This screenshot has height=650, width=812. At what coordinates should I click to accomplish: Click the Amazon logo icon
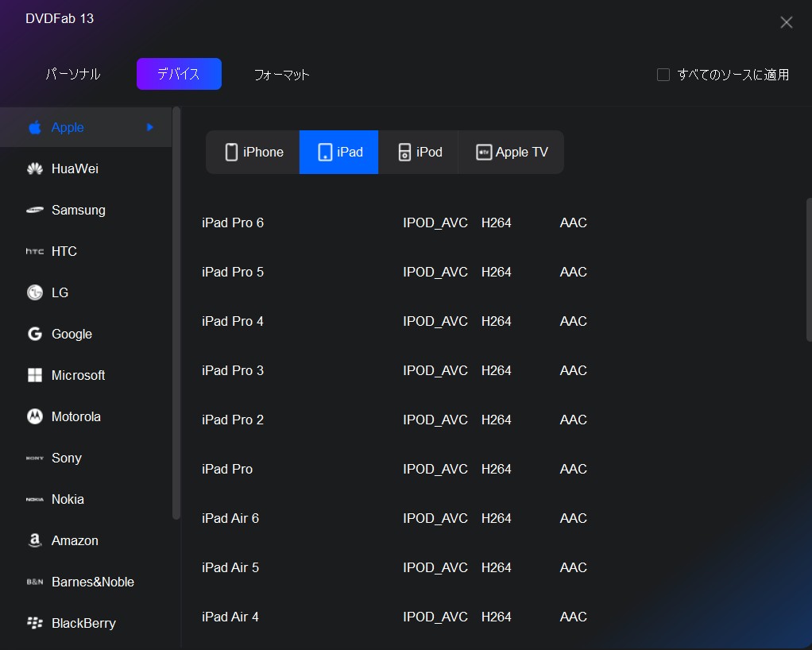34,541
